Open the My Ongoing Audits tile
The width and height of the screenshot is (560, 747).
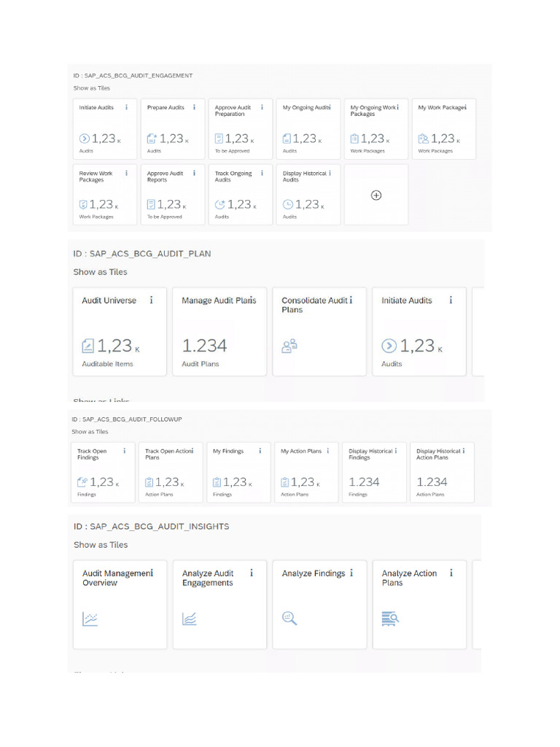pyautogui.click(x=308, y=128)
